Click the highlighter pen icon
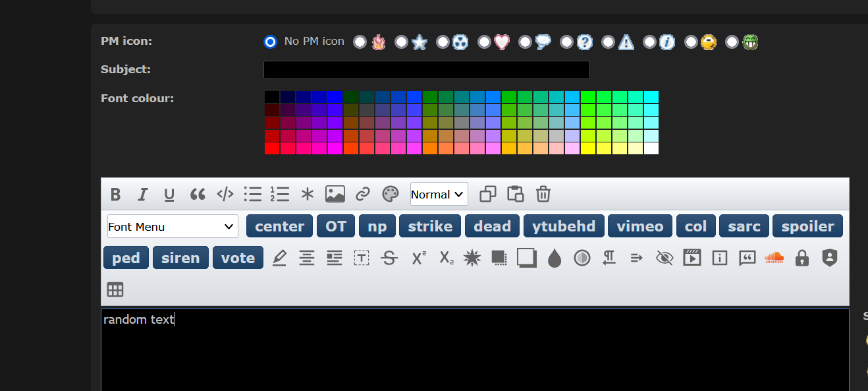Image resolution: width=868 pixels, height=391 pixels. click(279, 258)
